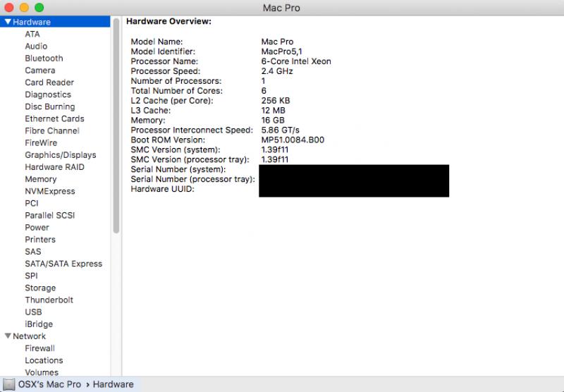Minimize the window with yellow button

(24, 7)
